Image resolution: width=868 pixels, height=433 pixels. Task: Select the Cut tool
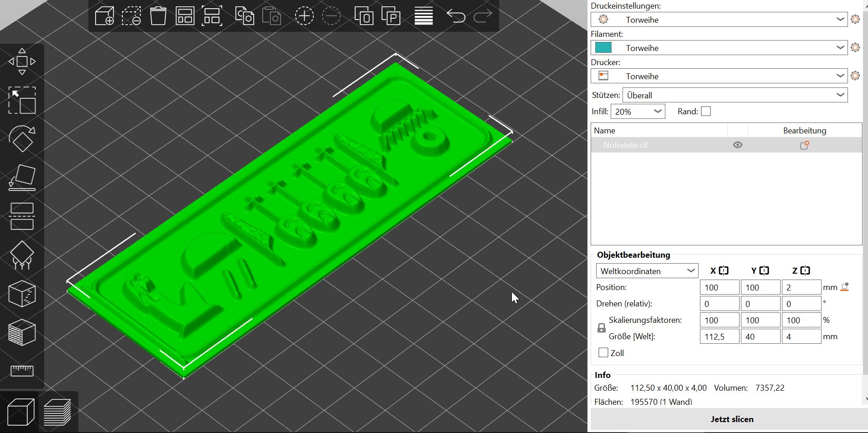tap(22, 216)
